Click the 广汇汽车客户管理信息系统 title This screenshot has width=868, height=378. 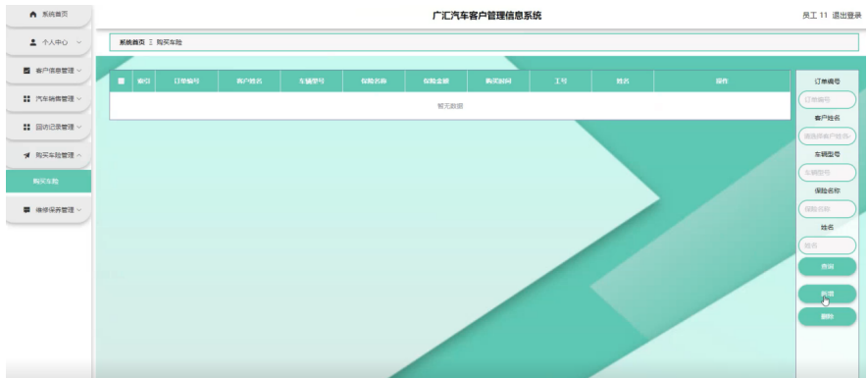[487, 16]
